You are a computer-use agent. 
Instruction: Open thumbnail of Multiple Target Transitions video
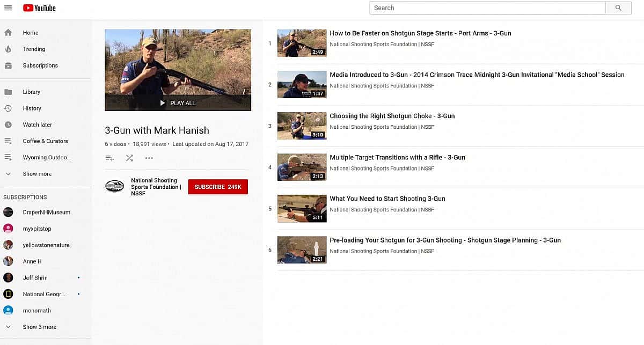(x=302, y=167)
